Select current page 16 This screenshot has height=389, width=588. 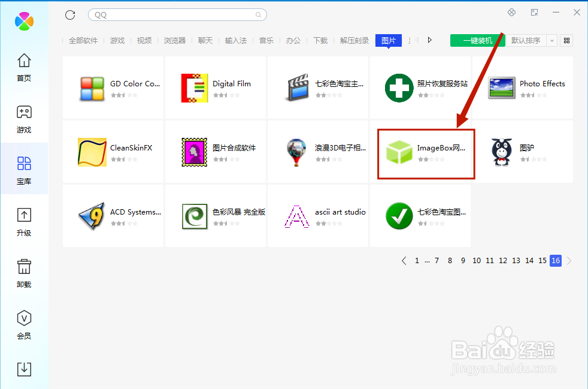[x=556, y=261]
